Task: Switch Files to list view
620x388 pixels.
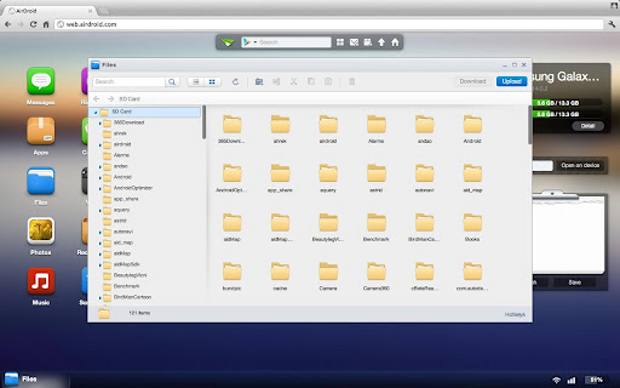Action: (x=196, y=82)
